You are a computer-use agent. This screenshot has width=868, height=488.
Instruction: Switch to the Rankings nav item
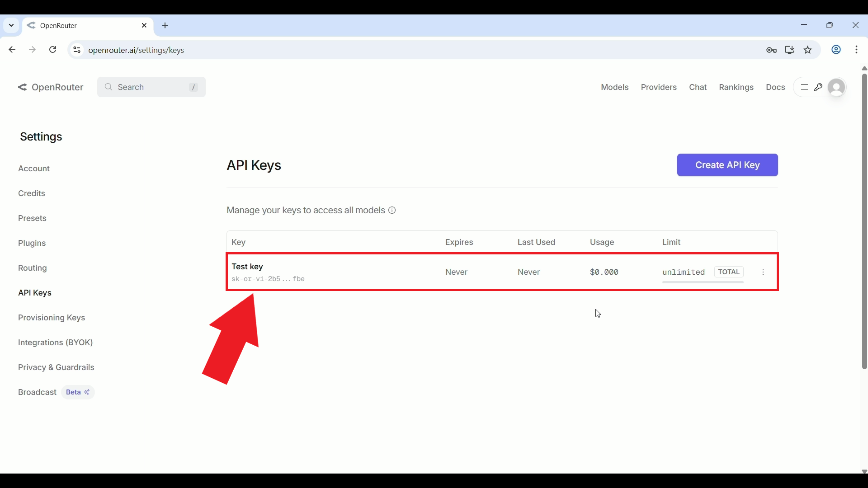click(x=736, y=87)
